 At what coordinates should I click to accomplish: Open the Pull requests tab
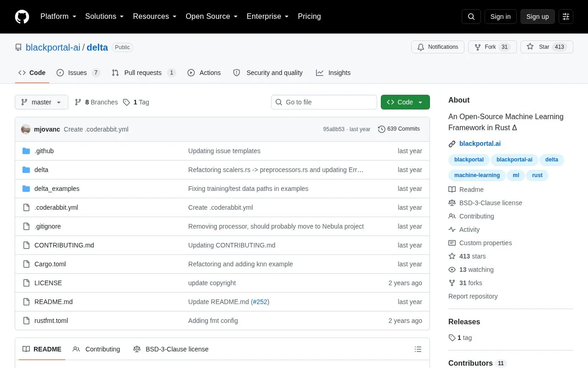tap(143, 73)
